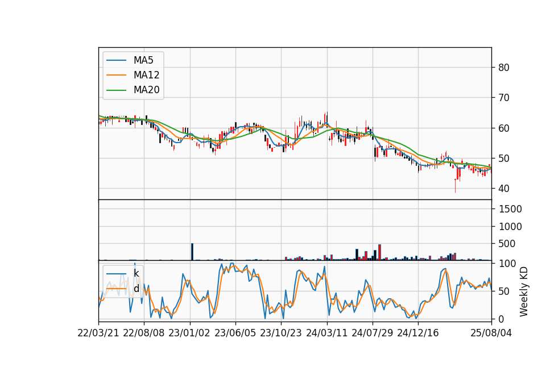Click the Weekly KD axis label
The image size is (546, 392).
click(x=524, y=291)
